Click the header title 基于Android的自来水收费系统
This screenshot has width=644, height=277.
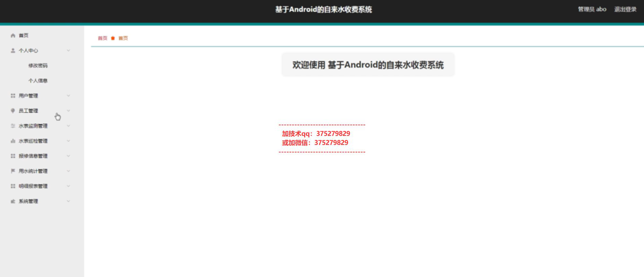click(323, 9)
